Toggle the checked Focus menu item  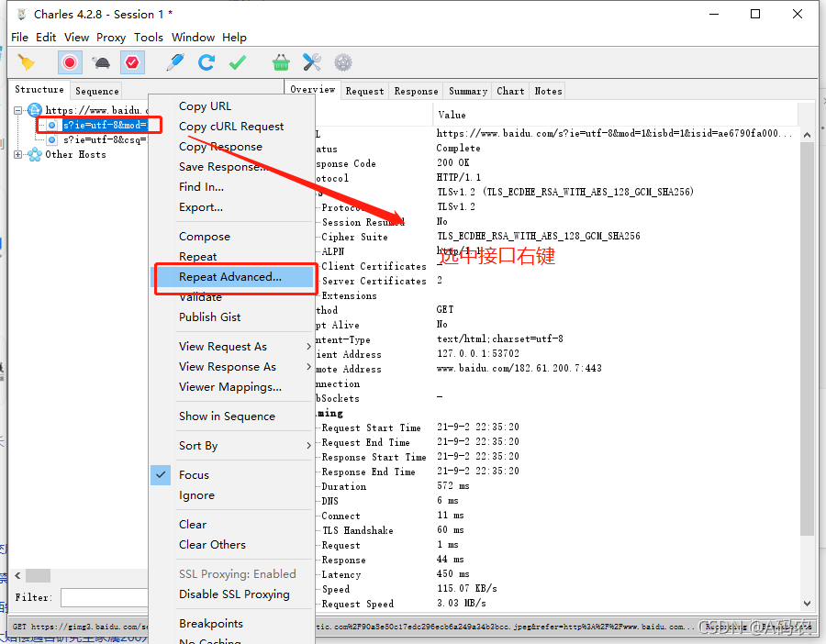coord(233,475)
